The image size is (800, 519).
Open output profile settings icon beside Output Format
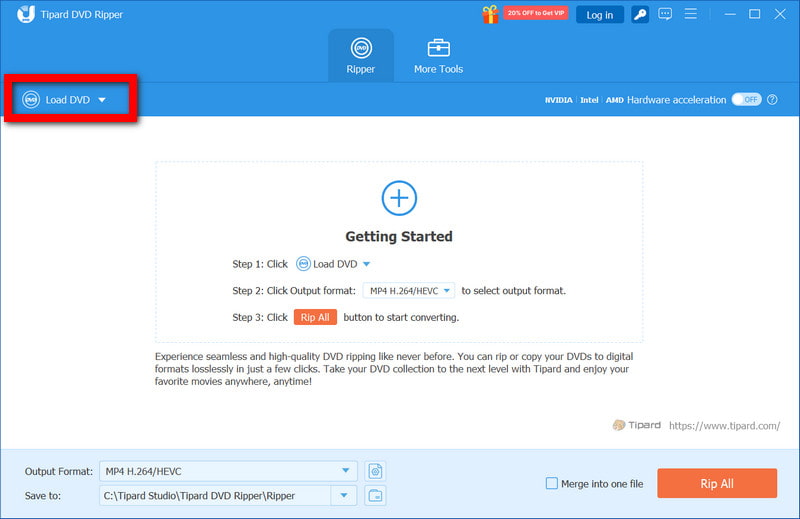click(x=375, y=471)
